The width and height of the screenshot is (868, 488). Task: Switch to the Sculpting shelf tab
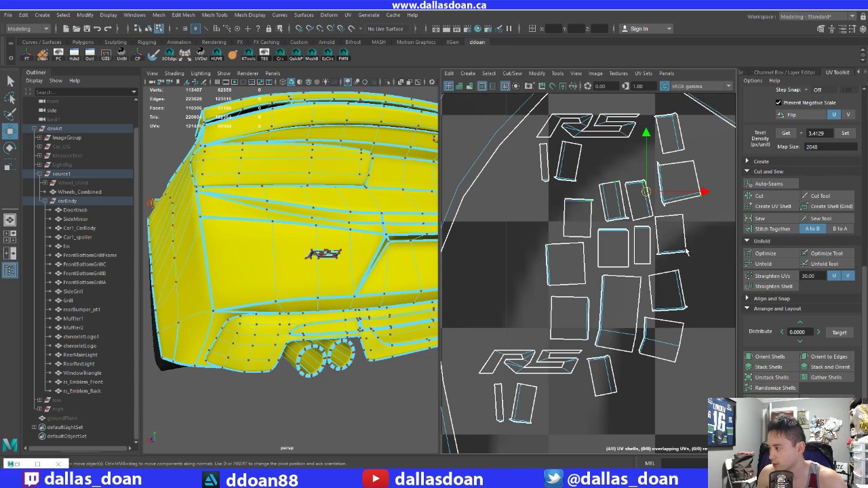pyautogui.click(x=115, y=42)
